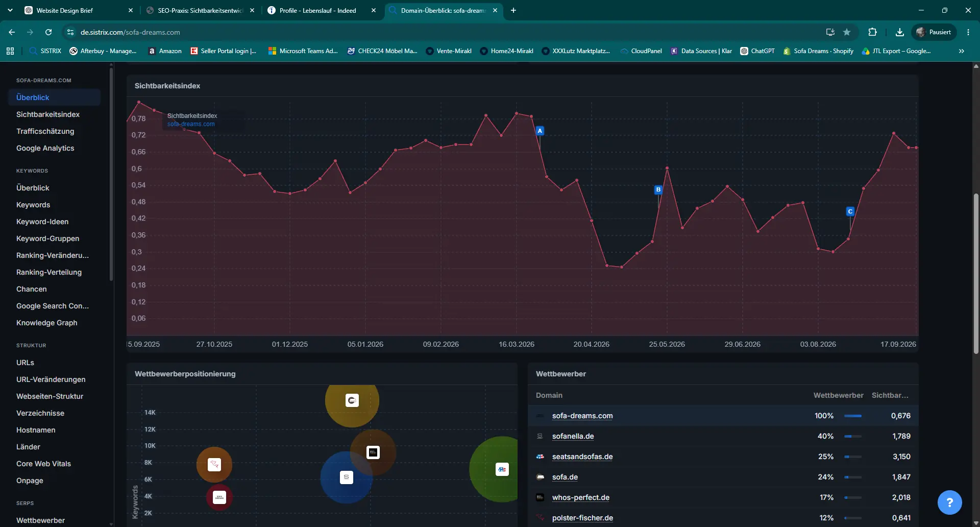Open the Amazon bookmark
Image resolution: width=980 pixels, height=527 pixels.
(x=165, y=51)
